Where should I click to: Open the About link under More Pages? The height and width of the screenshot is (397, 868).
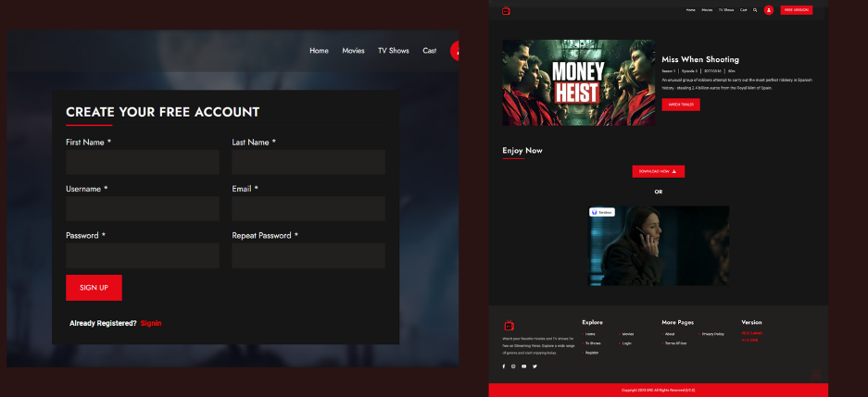[x=670, y=334]
